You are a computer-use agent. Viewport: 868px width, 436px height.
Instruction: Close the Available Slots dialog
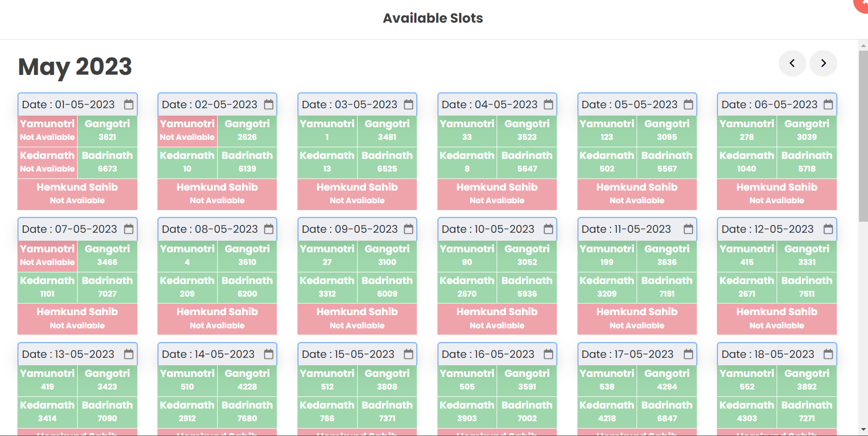coord(863,3)
